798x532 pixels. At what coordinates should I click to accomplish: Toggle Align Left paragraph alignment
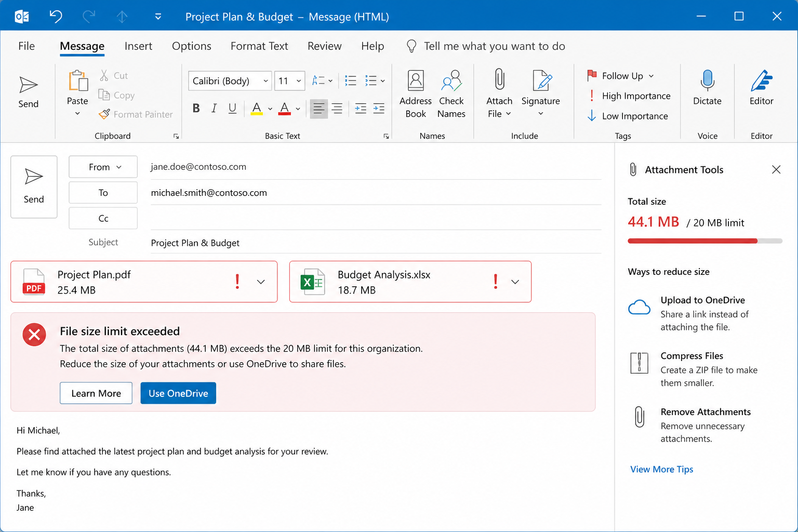[x=319, y=109]
